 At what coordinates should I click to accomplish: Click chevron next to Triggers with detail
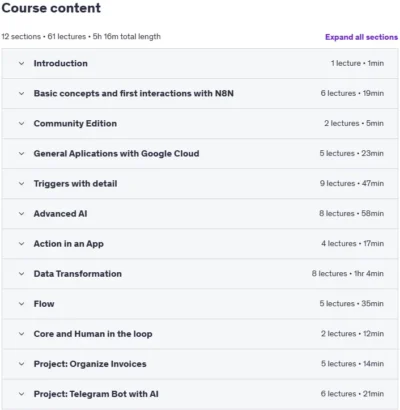(21, 184)
